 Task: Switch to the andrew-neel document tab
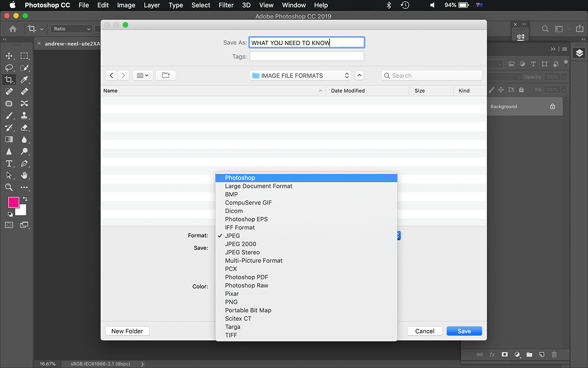click(x=73, y=44)
